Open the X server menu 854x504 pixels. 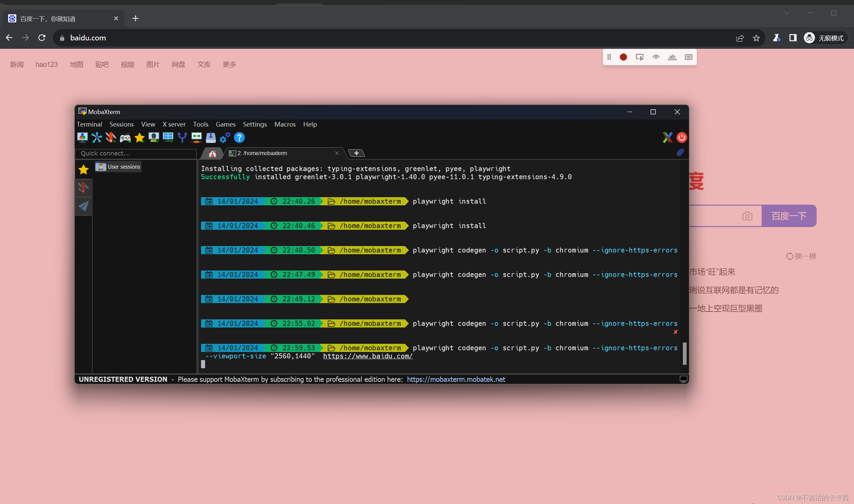pos(174,124)
